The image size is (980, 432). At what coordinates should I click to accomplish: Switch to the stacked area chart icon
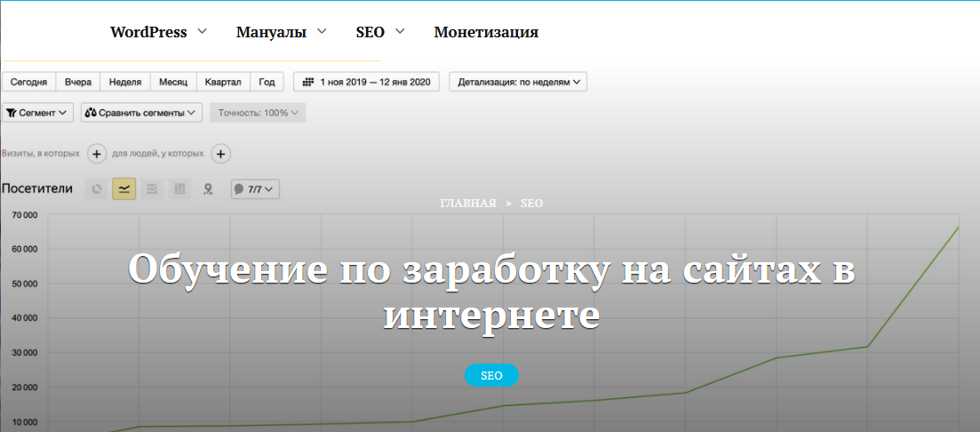(152, 188)
